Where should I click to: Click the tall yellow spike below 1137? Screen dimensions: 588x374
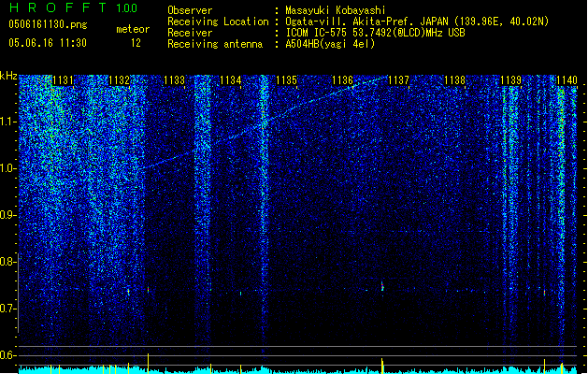click(x=382, y=366)
